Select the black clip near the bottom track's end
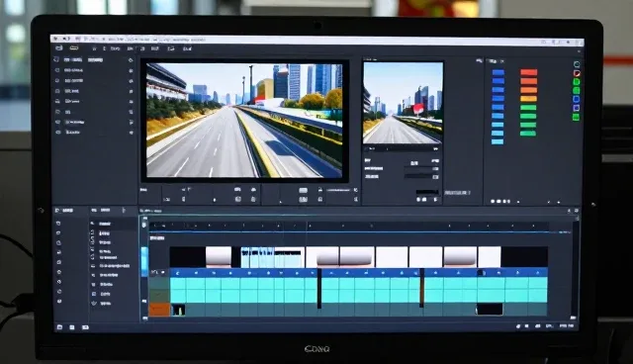 490,310
